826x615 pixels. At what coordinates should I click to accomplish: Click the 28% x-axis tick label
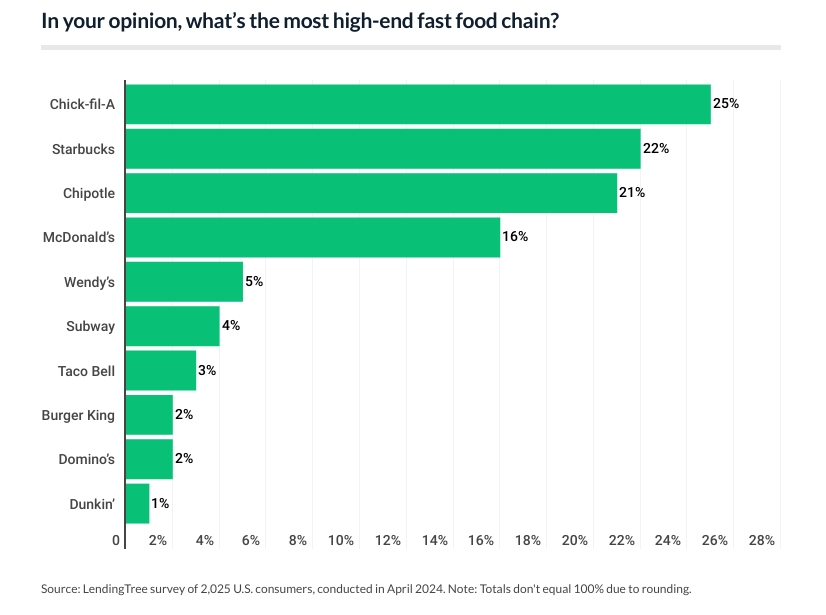(762, 541)
